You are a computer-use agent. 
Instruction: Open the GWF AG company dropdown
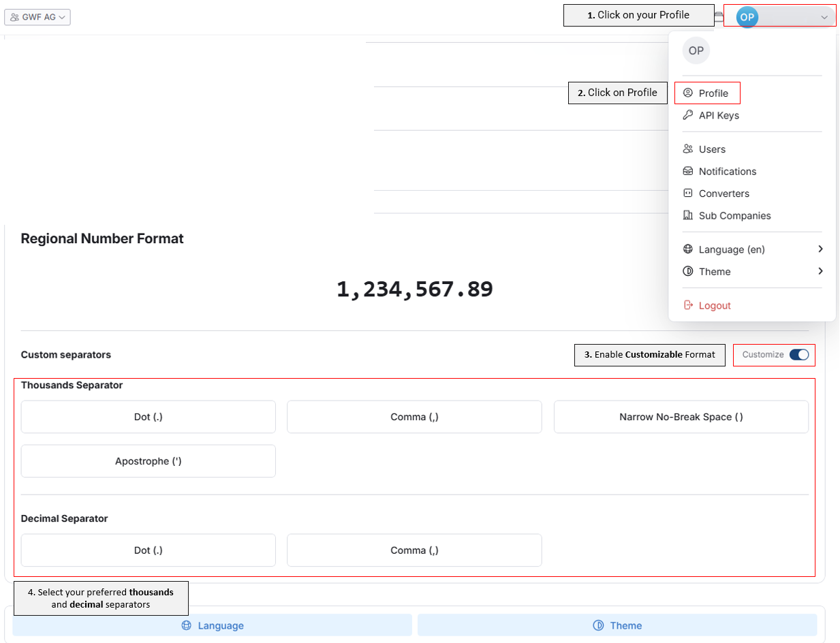(37, 17)
